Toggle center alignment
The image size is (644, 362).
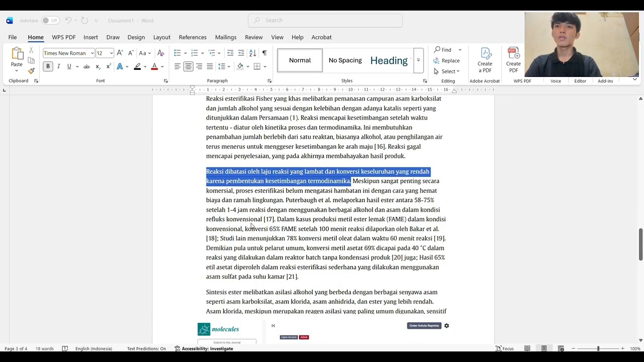pyautogui.click(x=188, y=66)
